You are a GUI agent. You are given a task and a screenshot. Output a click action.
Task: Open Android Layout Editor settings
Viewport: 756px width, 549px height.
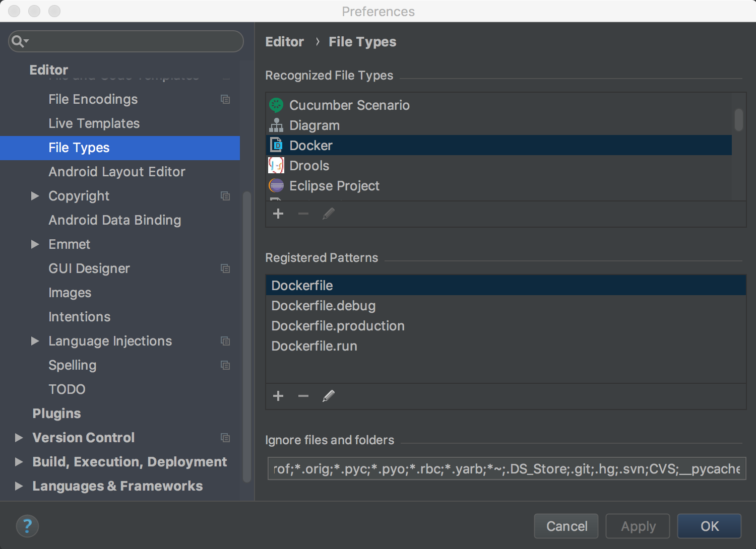[x=117, y=172]
